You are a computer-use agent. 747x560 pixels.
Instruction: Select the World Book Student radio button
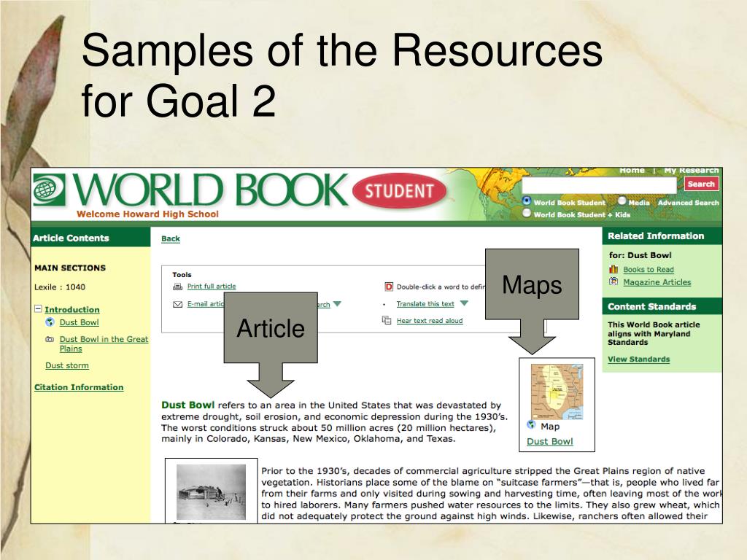pos(527,201)
